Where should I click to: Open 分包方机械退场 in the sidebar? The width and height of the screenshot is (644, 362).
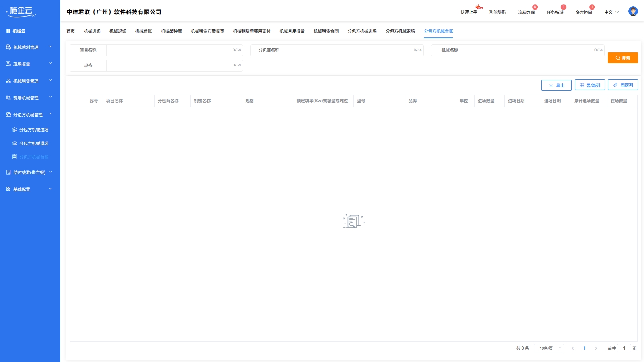[33, 143]
